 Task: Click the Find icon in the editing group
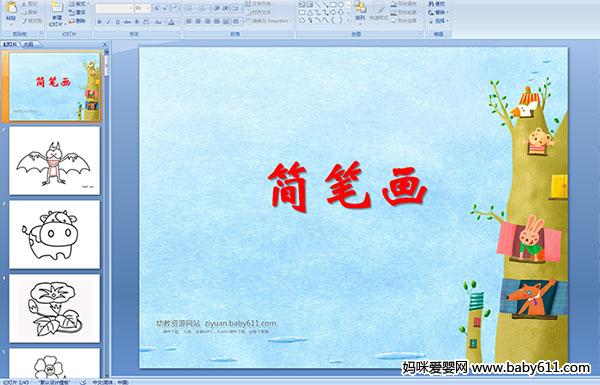[x=437, y=3]
